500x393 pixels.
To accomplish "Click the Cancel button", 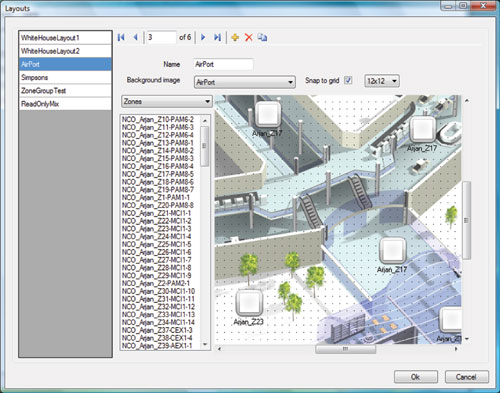I will click(466, 377).
